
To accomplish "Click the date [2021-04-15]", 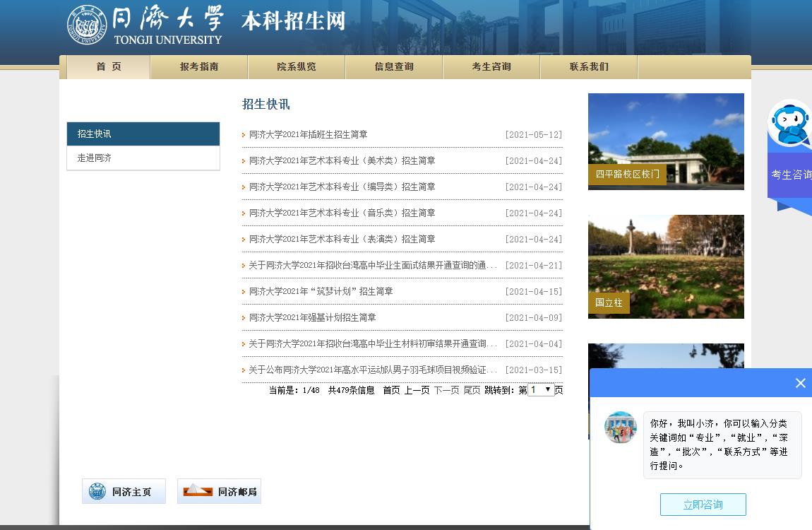I will [533, 292].
